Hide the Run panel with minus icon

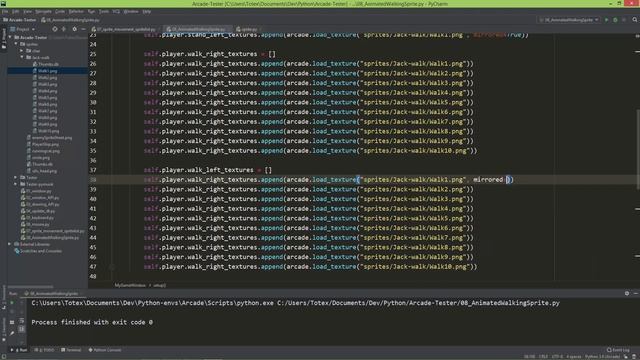click(636, 293)
